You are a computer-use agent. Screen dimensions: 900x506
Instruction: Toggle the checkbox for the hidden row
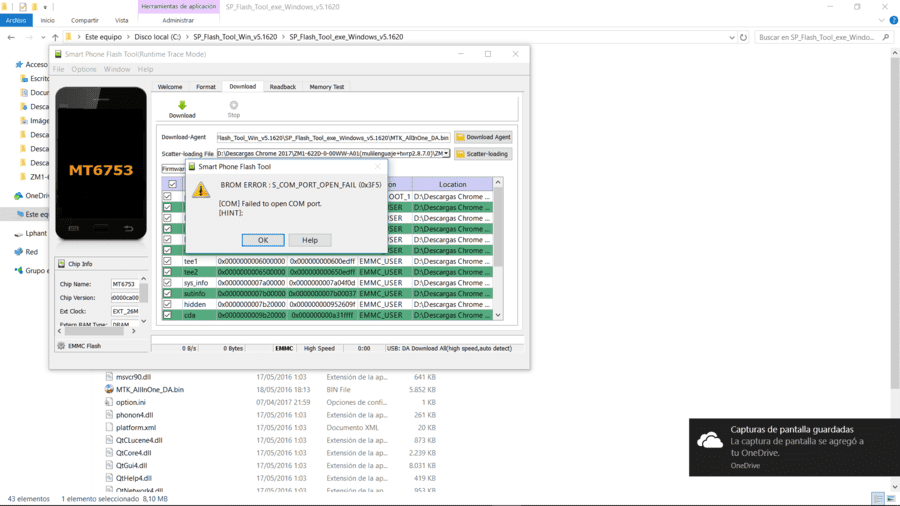pyautogui.click(x=167, y=304)
